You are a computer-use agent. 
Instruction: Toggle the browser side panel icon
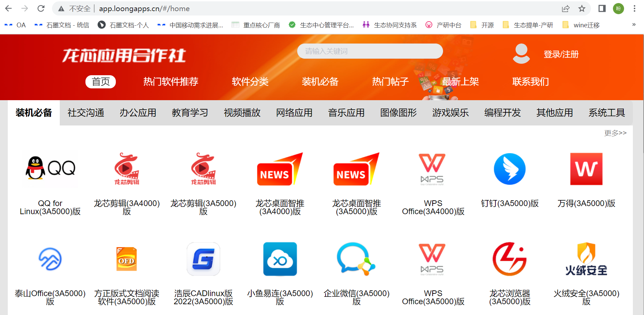tap(602, 8)
